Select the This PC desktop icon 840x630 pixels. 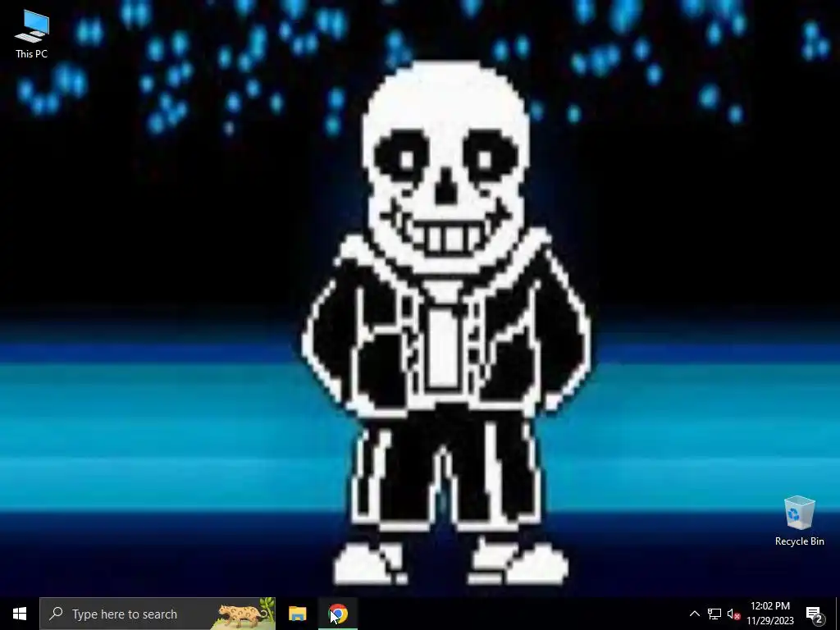(x=32, y=34)
